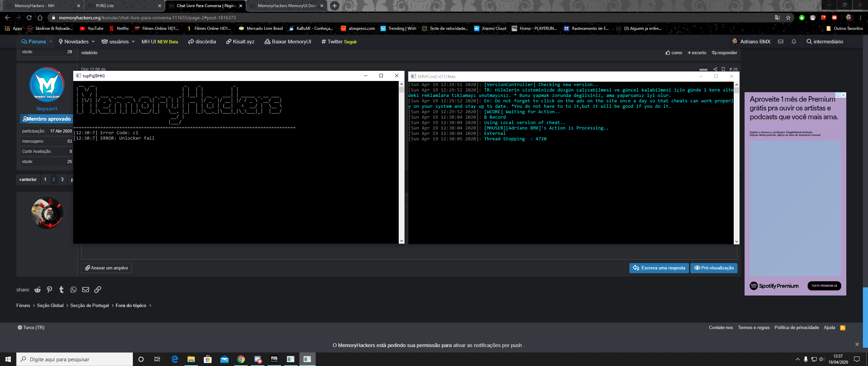Screen dimensions: 868x366
Task: Open the PUBG Lite taskbar icon
Action: [x=274, y=359]
